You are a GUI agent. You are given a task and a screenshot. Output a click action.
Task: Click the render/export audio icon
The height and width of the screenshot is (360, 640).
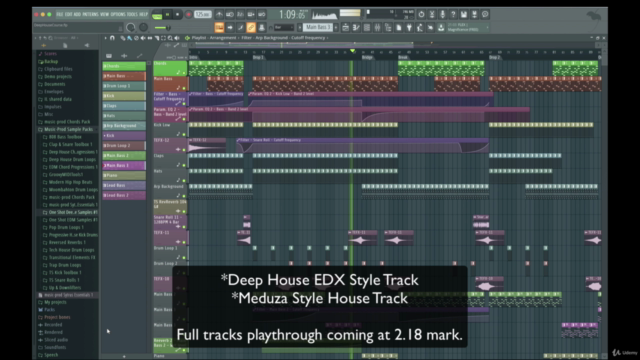point(474,15)
